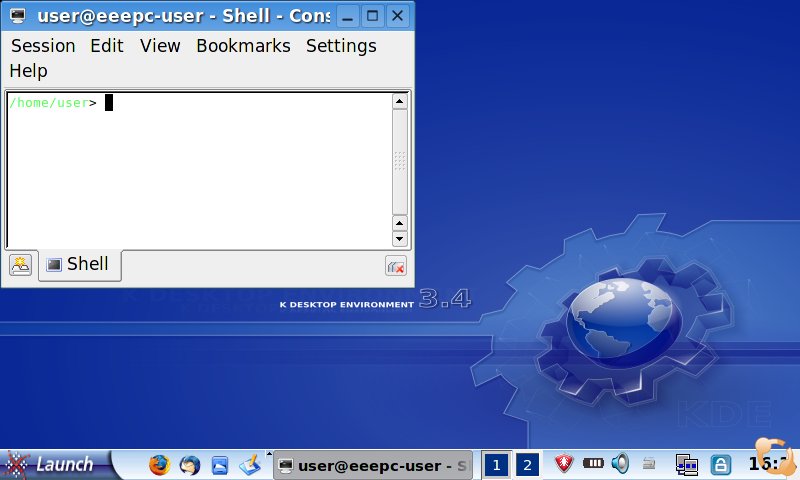Click the terminal scrollbar handle
The image size is (800, 480).
399,162
